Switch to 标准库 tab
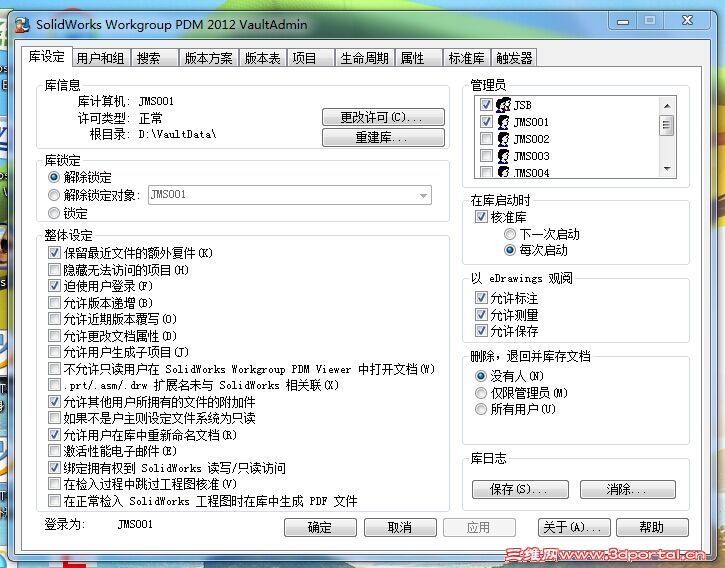The width and height of the screenshot is (725, 568). (467, 58)
